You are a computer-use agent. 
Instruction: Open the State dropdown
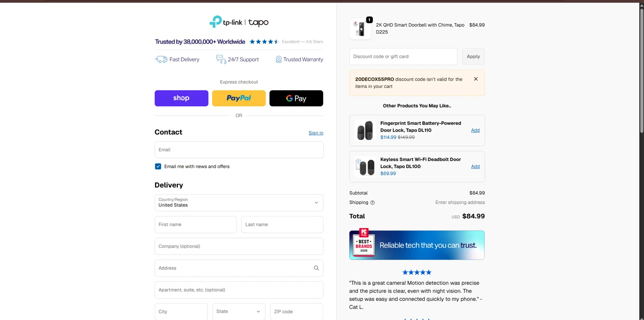point(239,311)
